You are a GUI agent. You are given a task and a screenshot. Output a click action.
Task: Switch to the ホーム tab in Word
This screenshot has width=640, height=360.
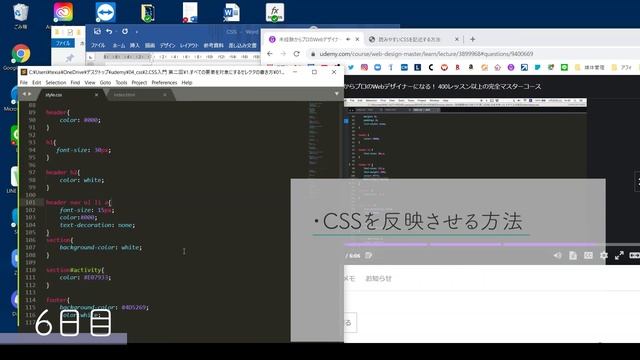coord(119,45)
